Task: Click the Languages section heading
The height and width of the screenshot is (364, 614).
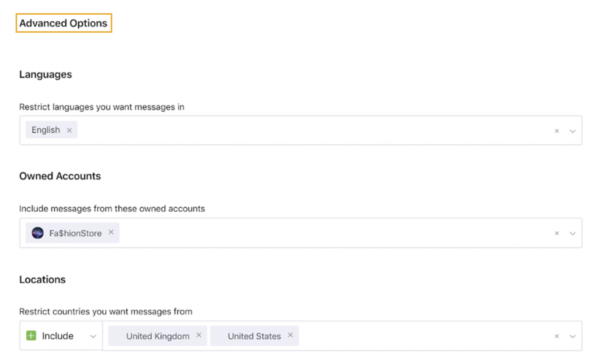Action: pos(45,75)
